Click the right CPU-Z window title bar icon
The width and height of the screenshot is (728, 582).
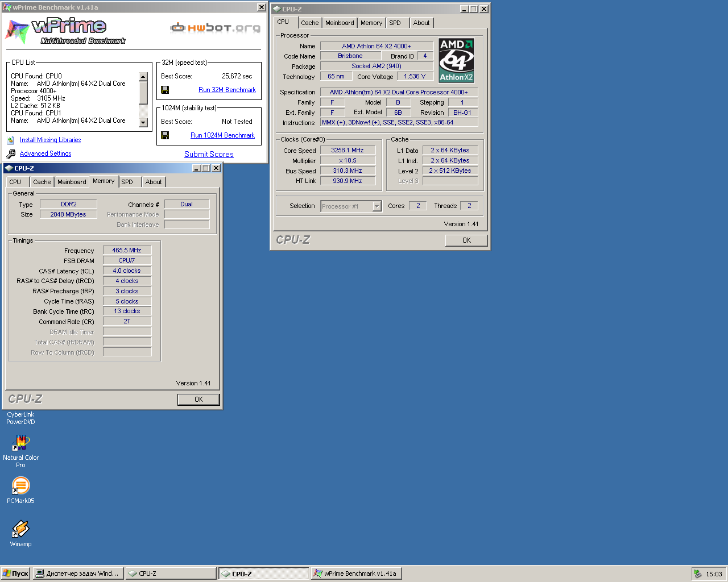tap(277, 9)
